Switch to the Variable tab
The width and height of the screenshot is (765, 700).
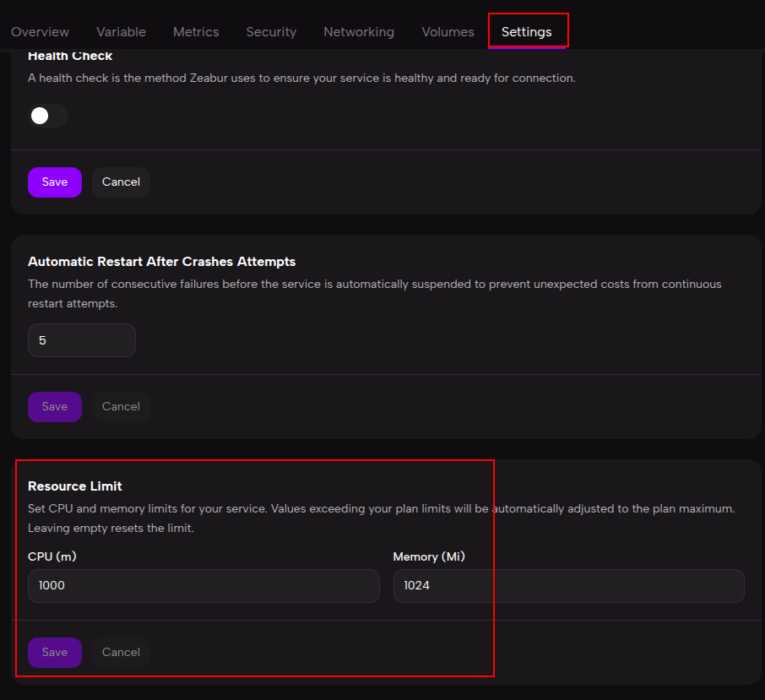click(121, 32)
